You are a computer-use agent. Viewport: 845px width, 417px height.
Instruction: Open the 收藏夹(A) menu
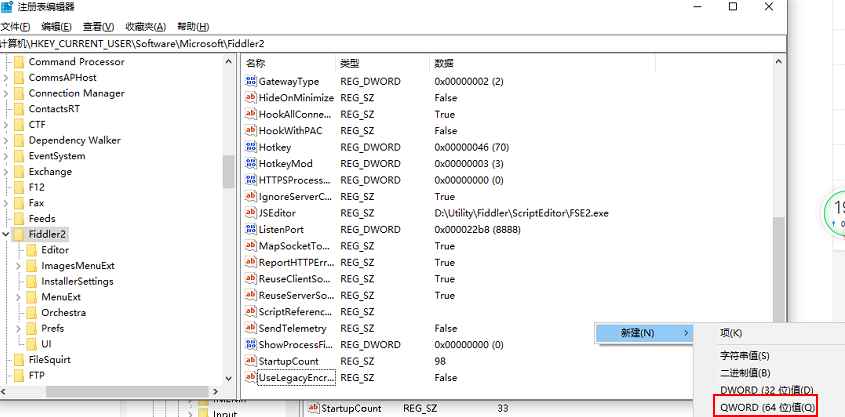(146, 26)
